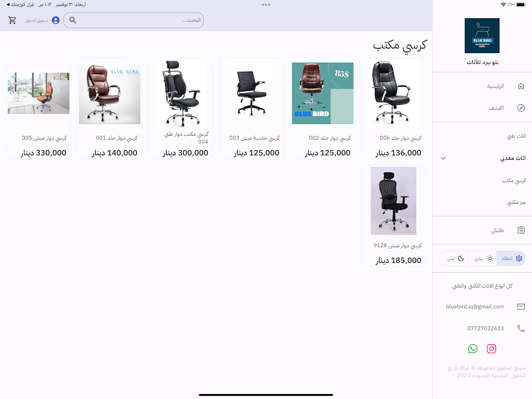The width and height of the screenshot is (532, 399).
Task: Click the clipboard icon for طلباتي
Action: point(520,230)
